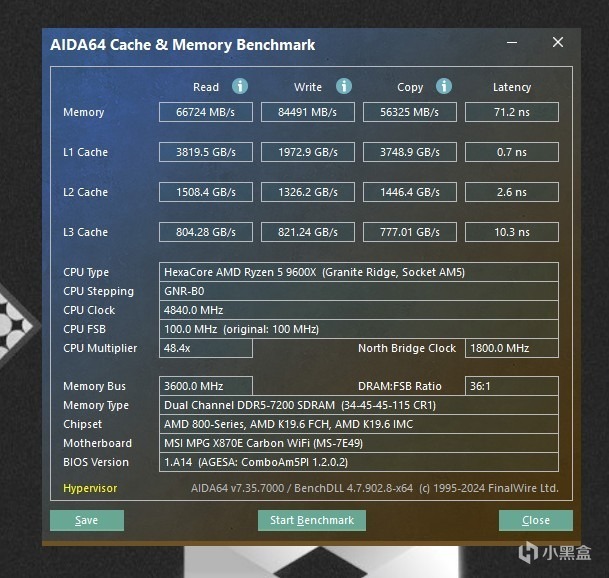The width and height of the screenshot is (609, 578).
Task: Click Memory Type field DDR5-7200 SDRAM
Action: tap(359, 405)
